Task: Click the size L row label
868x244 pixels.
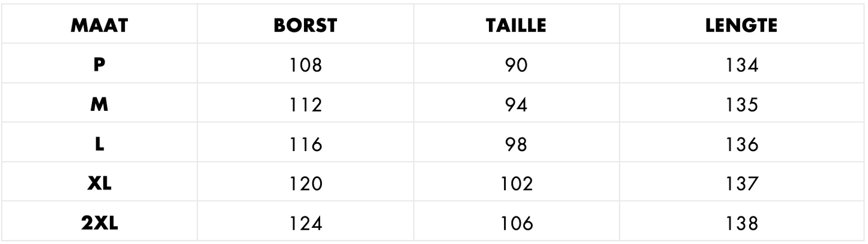Action: 100,144
